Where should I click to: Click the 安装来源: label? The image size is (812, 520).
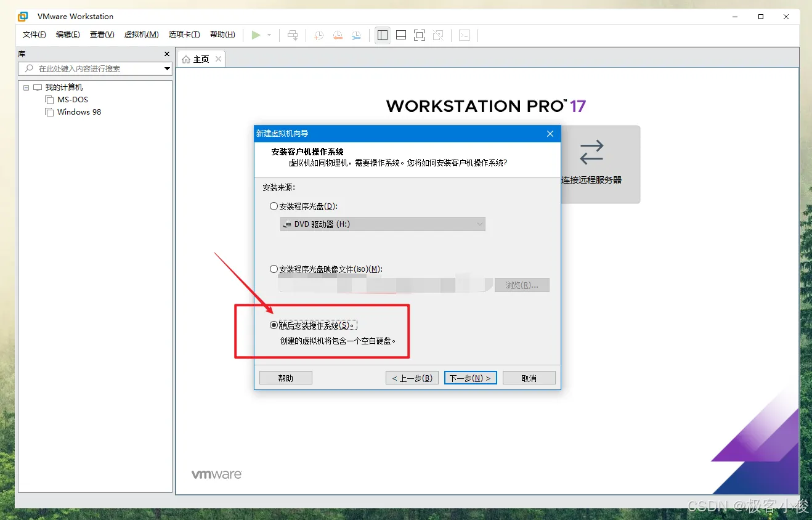coord(279,187)
